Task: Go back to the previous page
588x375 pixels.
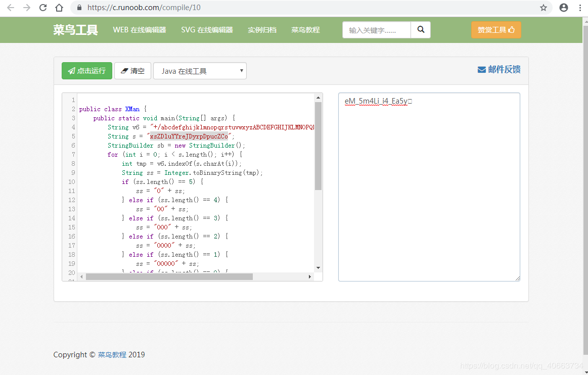Action: [x=11, y=8]
